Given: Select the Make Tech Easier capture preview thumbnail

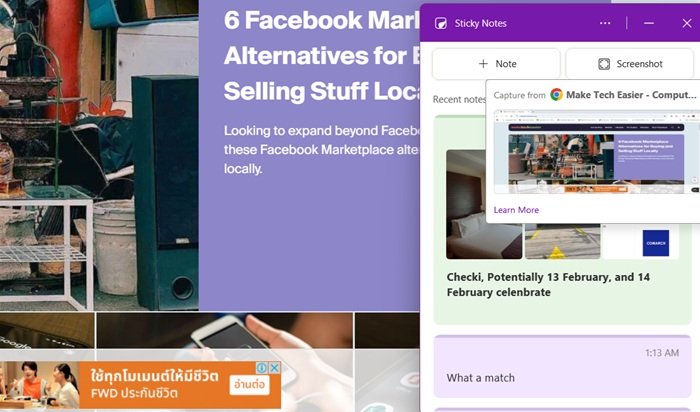Looking at the screenshot, I should tap(596, 152).
